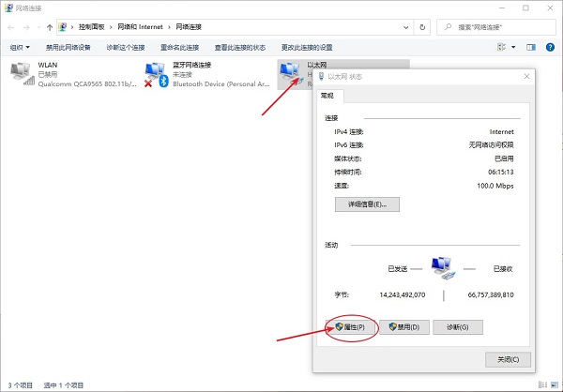Click the 100.0 Mbps speed value
563x392 pixels.
[495, 186]
